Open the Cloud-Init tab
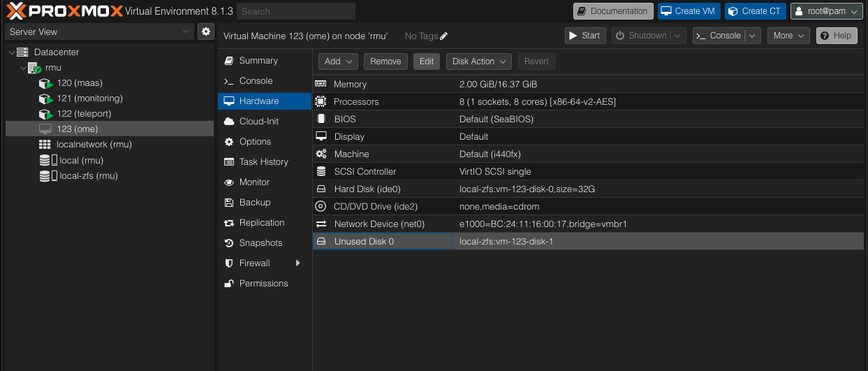Screen dimensions: 868x371 [264, 122]
